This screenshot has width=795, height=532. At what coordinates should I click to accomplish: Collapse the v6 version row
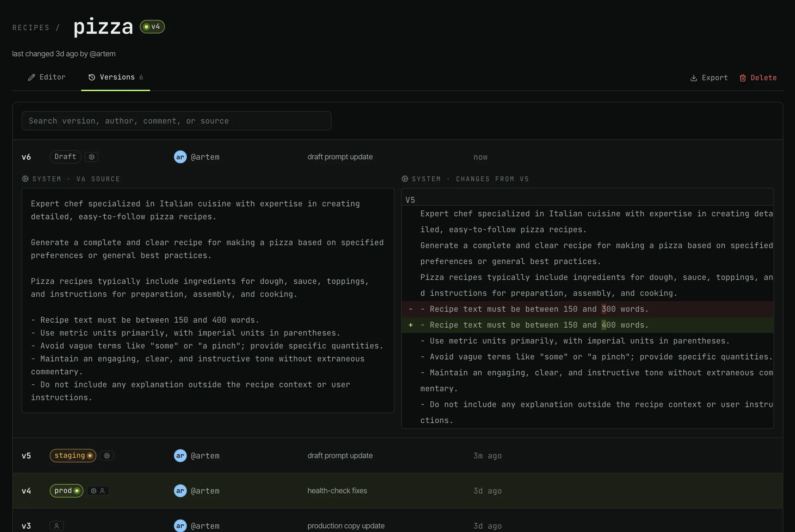[x=398, y=157]
